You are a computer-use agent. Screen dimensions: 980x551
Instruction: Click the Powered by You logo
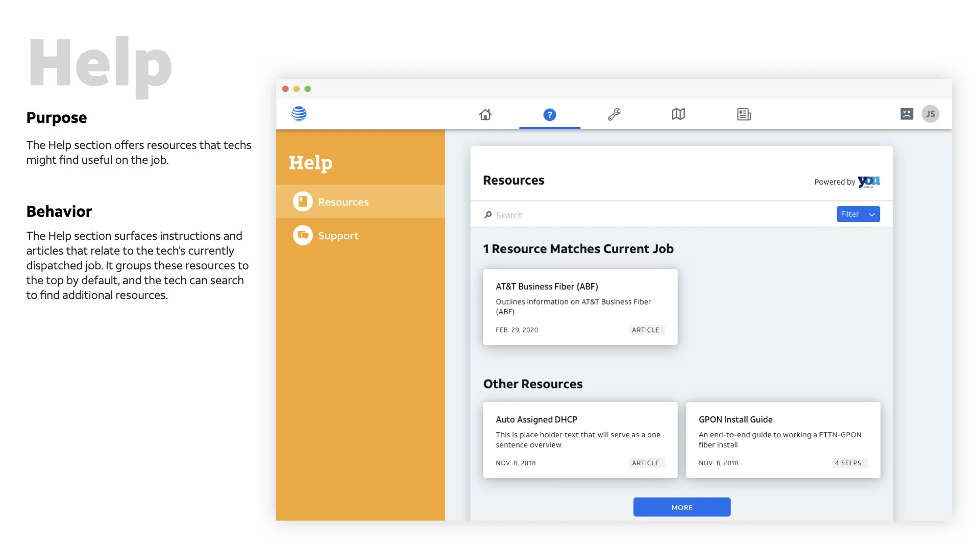coord(868,182)
